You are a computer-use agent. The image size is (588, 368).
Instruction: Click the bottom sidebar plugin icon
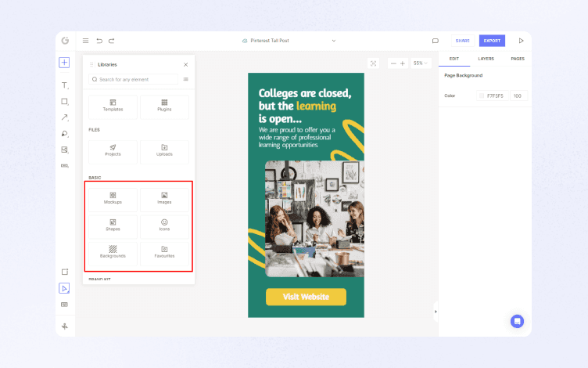click(x=64, y=327)
